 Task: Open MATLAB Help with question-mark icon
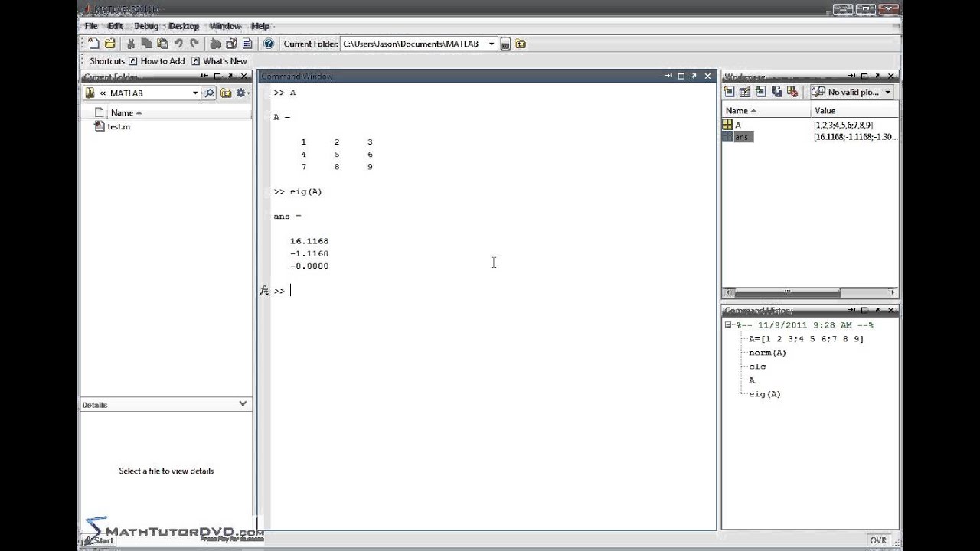pos(269,44)
